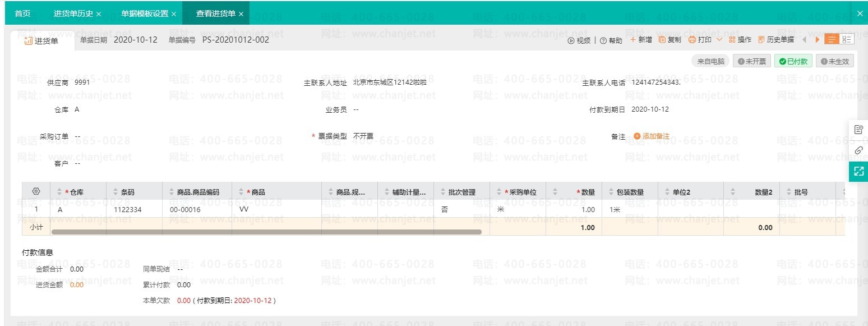868x326 pixels.
Task: Sort by the 数量 column arrows
Action: [x=555, y=192]
